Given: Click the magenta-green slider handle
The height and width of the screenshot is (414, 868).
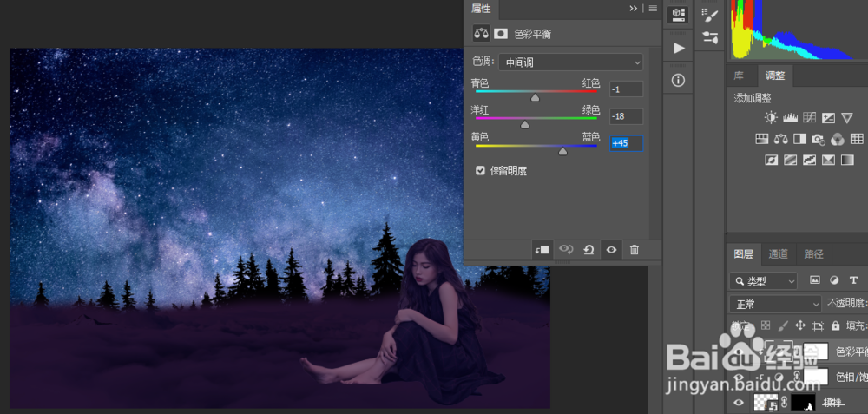Looking at the screenshot, I should click(525, 124).
